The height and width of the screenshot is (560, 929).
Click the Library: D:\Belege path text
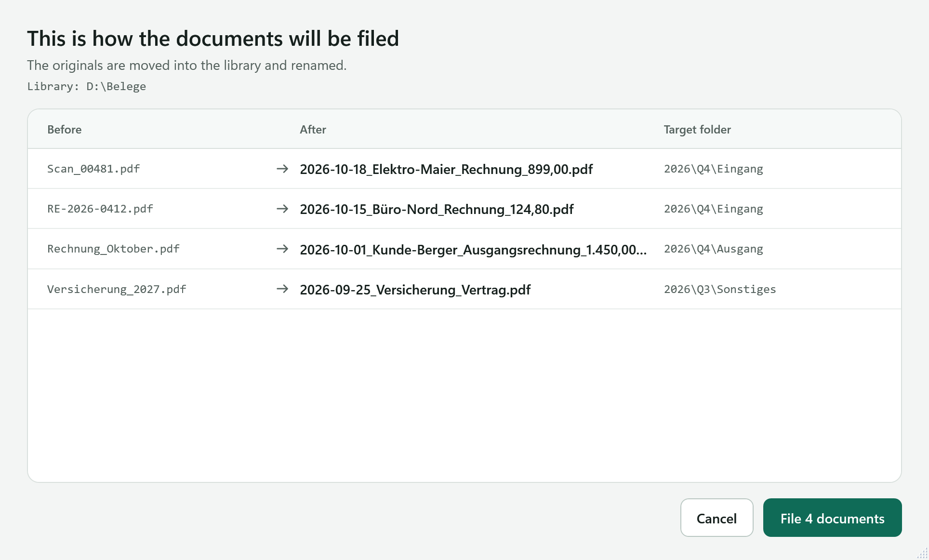(x=87, y=86)
